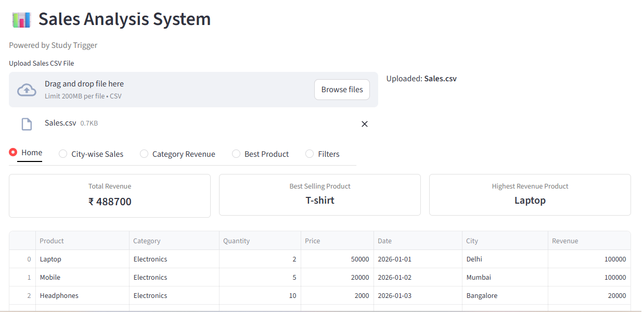Click the Product column header
The height and width of the screenshot is (312, 644).
point(51,241)
